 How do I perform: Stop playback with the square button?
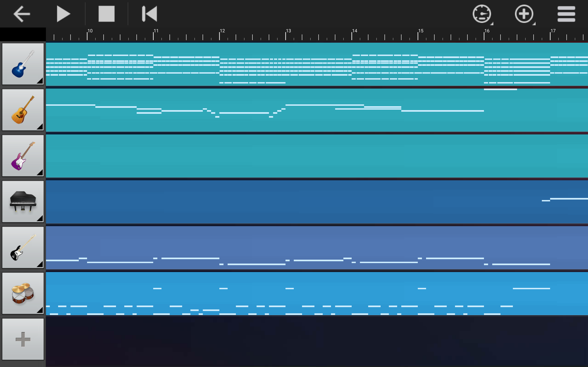pyautogui.click(x=106, y=14)
